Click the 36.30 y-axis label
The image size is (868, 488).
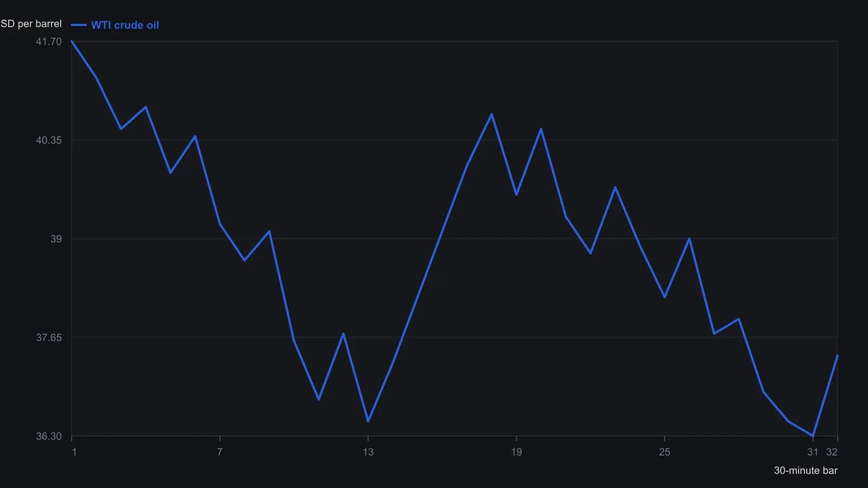(x=49, y=436)
